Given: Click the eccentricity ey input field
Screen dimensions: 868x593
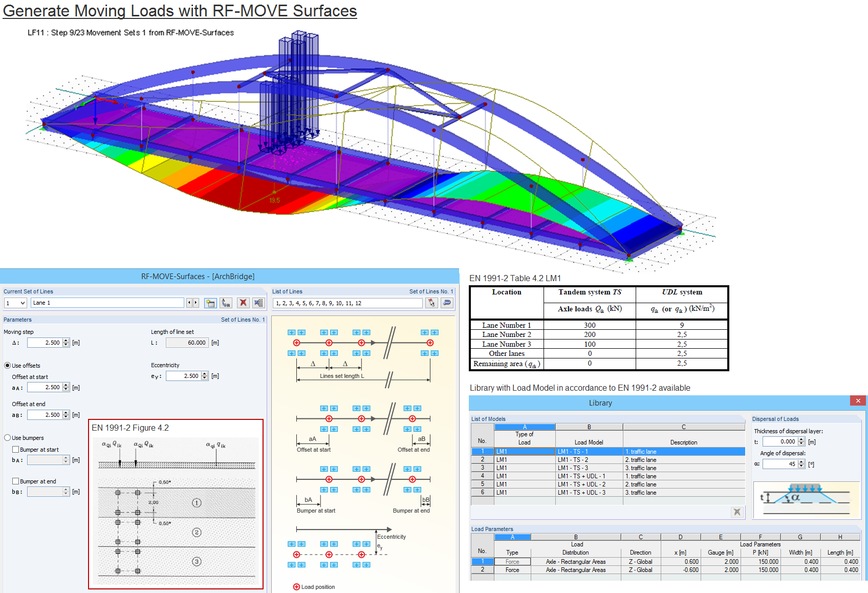Looking at the screenshot, I should [183, 376].
